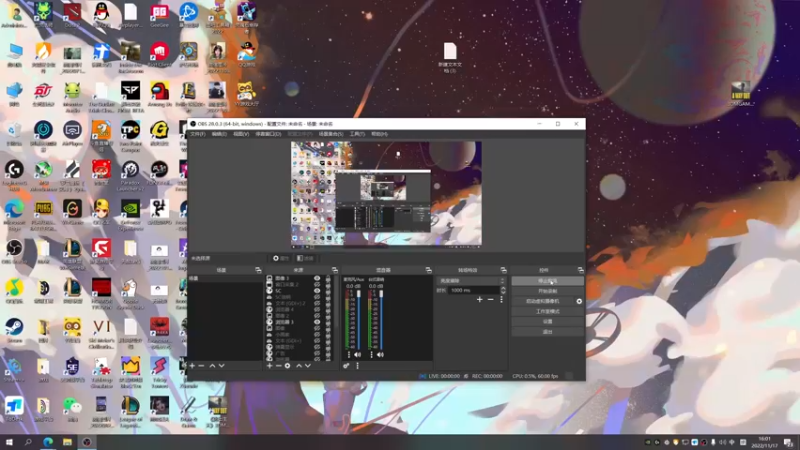800x450 pixels.
Task: Mute the first mixer audio channel
Action: click(357, 355)
